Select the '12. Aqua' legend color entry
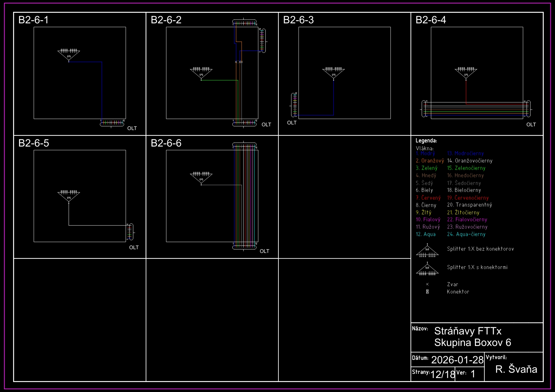The width and height of the screenshot is (555, 392). 426,234
